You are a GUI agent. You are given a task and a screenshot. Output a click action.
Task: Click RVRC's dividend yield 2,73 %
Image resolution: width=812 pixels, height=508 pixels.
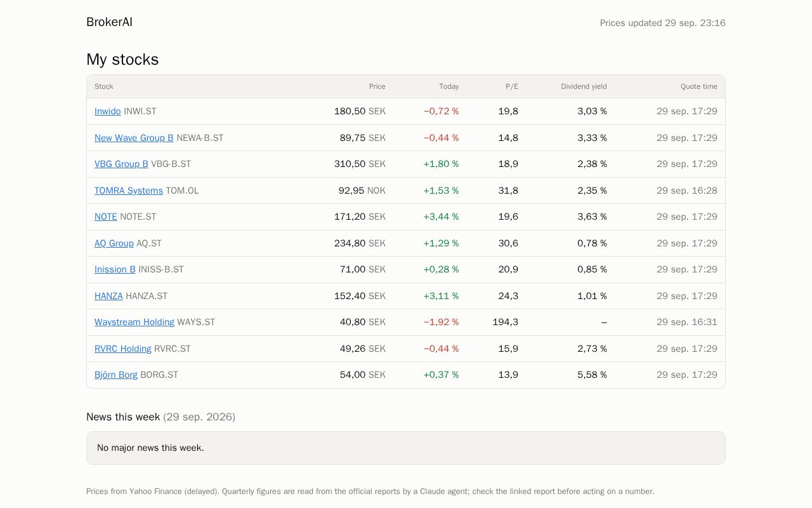click(x=592, y=349)
